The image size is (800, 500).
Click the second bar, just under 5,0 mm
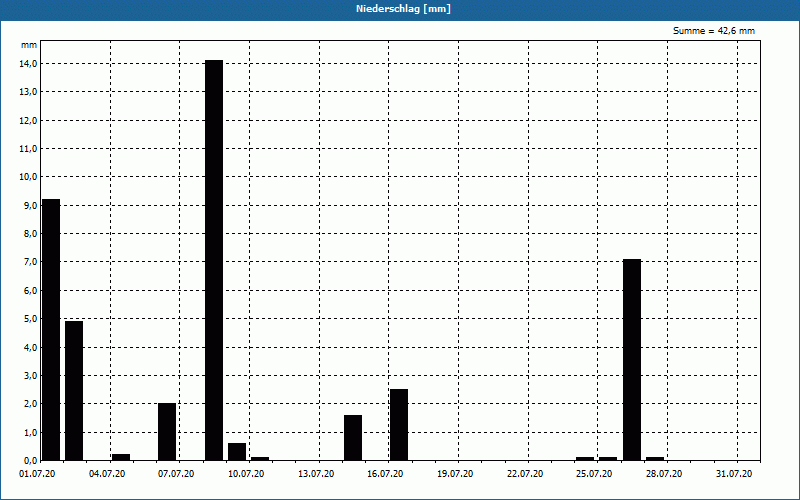click(x=74, y=391)
